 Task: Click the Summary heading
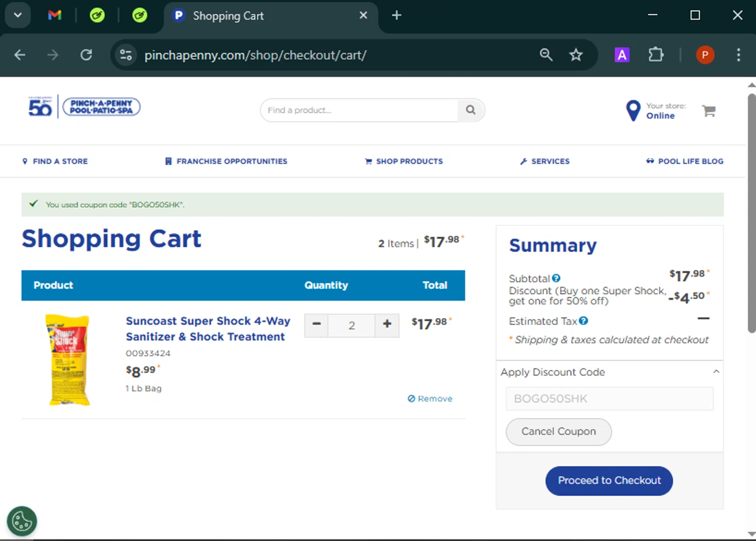[x=553, y=245]
